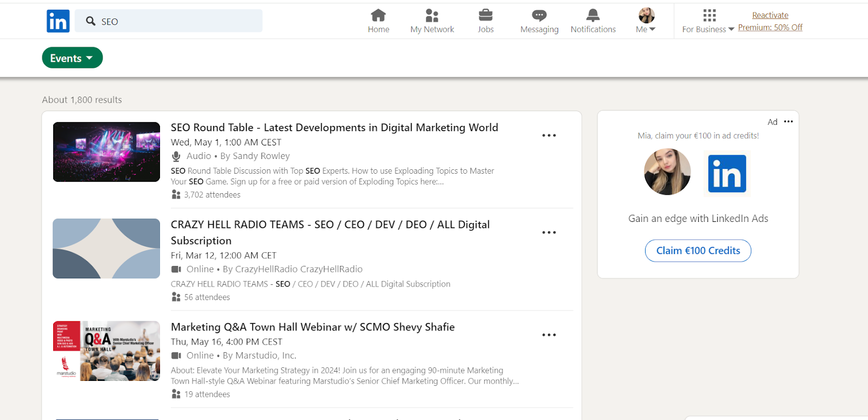Image resolution: width=868 pixels, height=420 pixels.
Task: Click Fri, Mar 12, 12:00 AM CET date
Action: tap(224, 256)
